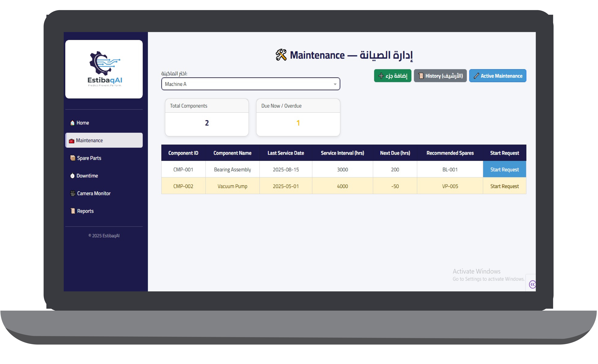Click the Spare Parts box icon
Screen dimensions: 598x364
pos(72,158)
